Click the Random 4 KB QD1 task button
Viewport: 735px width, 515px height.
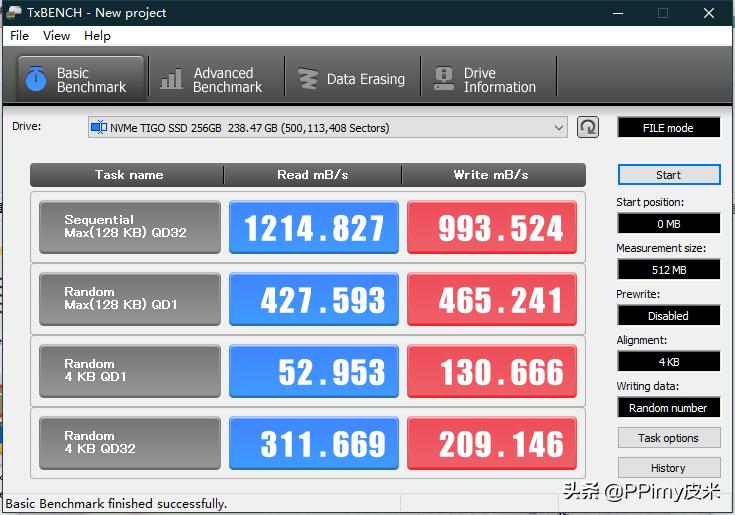pos(130,371)
